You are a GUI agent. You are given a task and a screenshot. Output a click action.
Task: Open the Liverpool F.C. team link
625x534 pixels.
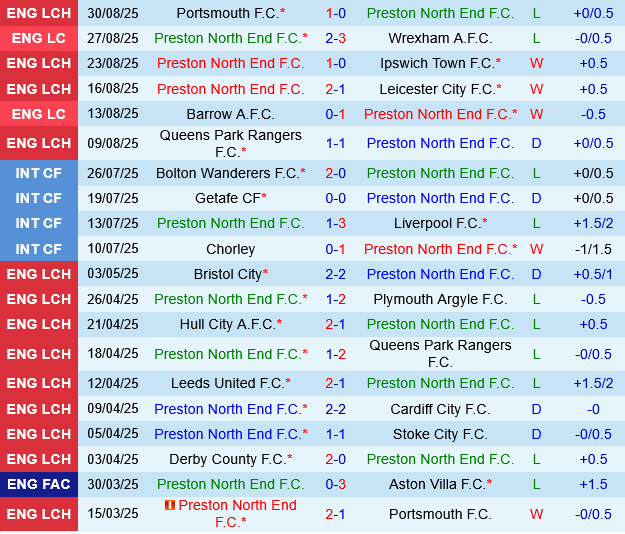pyautogui.click(x=436, y=223)
